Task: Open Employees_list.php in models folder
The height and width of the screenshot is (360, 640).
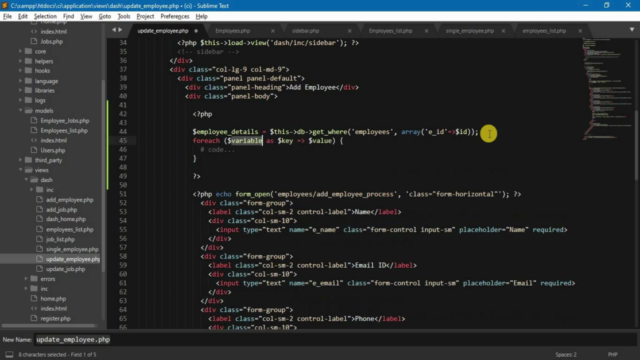Action: (x=64, y=131)
